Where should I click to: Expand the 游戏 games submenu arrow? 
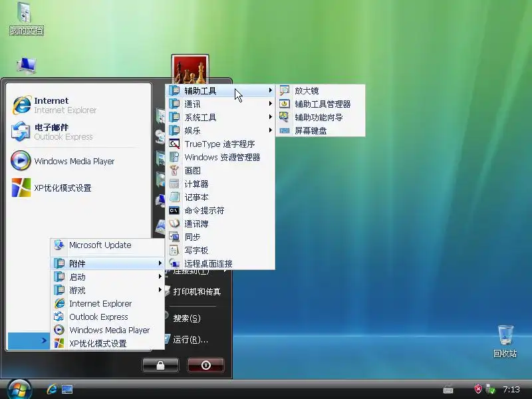pos(160,290)
